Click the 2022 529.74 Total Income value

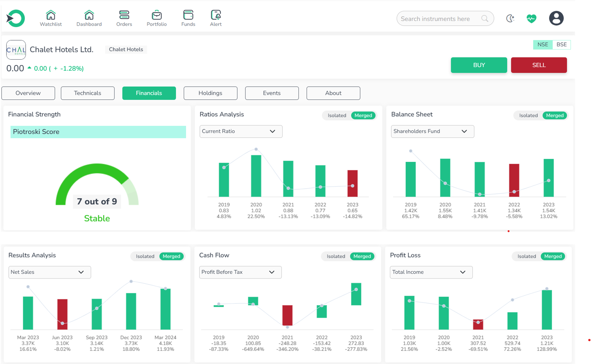pyautogui.click(x=512, y=343)
